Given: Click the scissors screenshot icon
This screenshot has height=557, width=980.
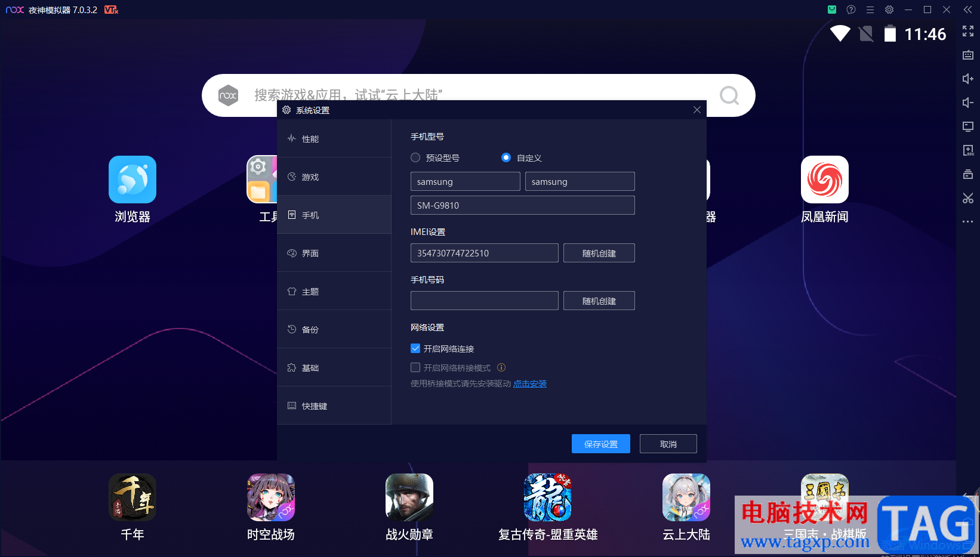Looking at the screenshot, I should pyautogui.click(x=968, y=198).
